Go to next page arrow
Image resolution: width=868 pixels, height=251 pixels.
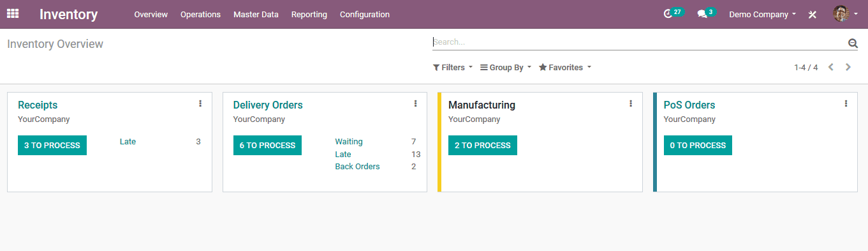pyautogui.click(x=848, y=67)
